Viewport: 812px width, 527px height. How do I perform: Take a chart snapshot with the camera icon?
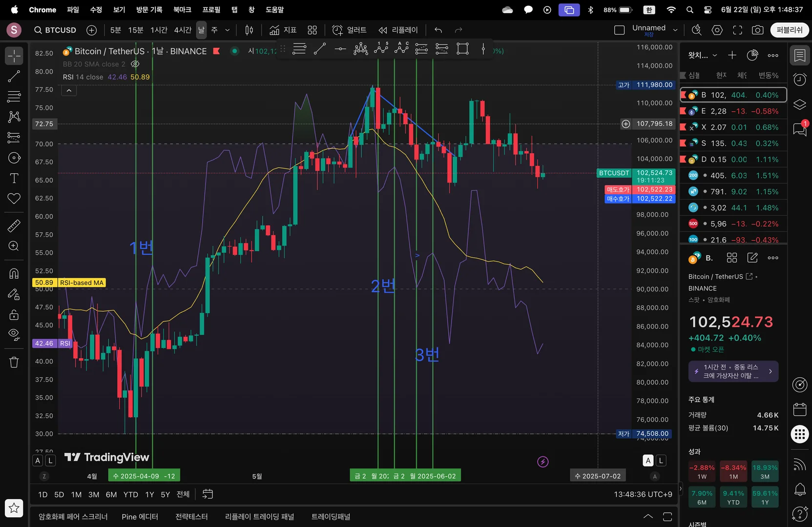758,30
